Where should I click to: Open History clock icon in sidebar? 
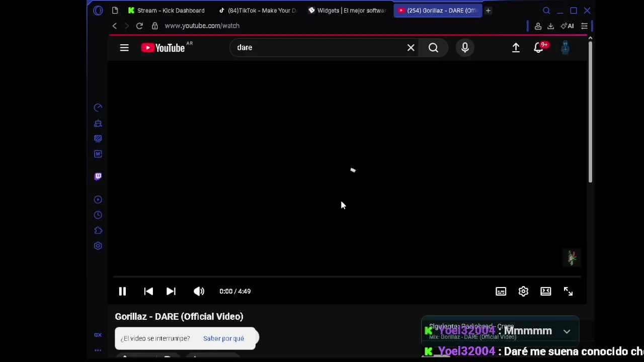click(x=98, y=215)
